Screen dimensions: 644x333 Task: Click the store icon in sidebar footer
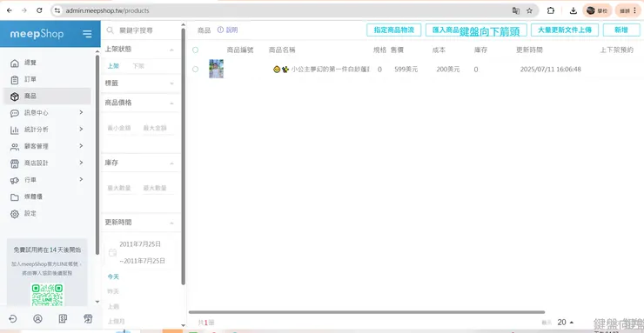coord(88,318)
